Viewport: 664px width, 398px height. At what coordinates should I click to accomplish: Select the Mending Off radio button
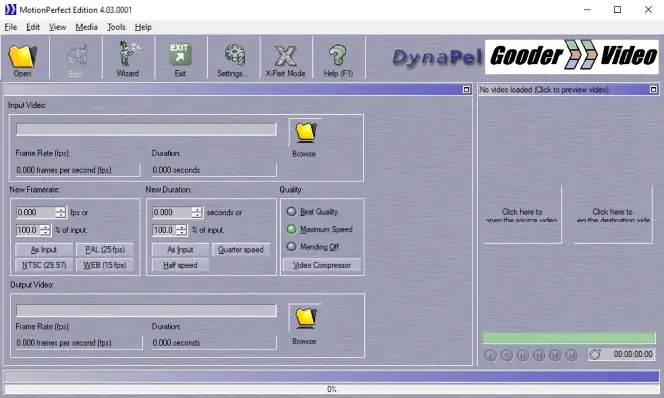pyautogui.click(x=291, y=246)
